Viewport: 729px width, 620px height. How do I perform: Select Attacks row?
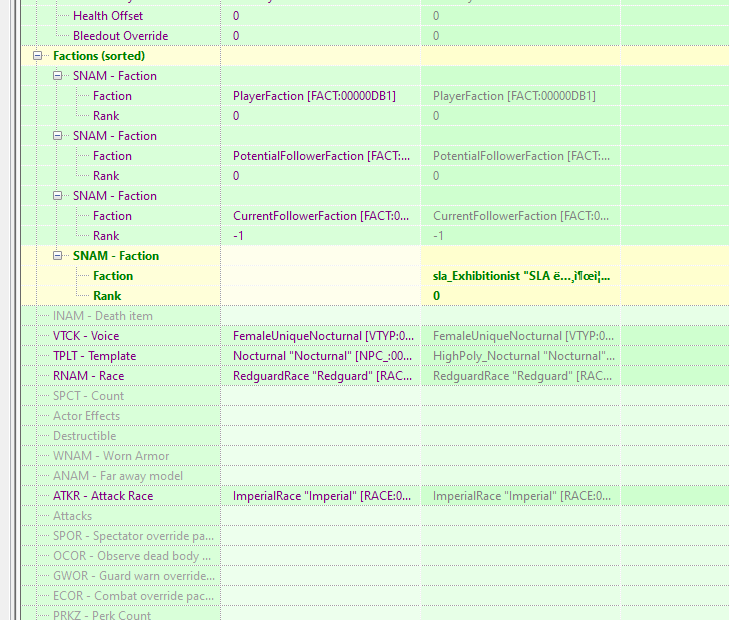click(73, 515)
